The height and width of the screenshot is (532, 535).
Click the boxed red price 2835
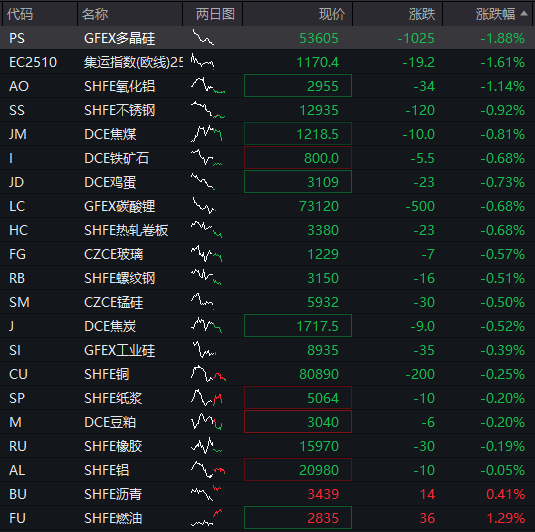pos(298,517)
